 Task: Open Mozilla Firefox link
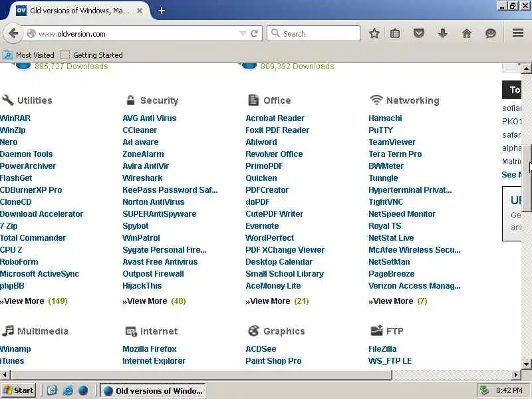(150, 348)
